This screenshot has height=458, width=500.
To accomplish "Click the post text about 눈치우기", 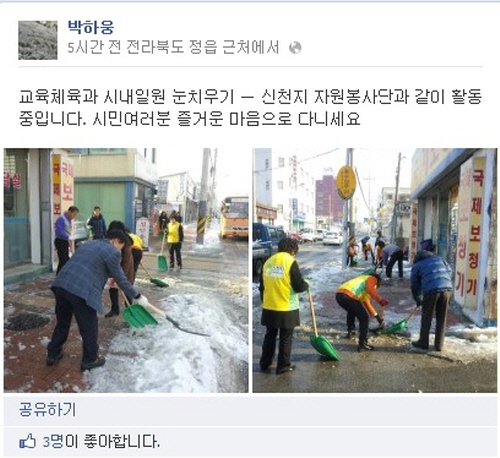I will [250, 107].
